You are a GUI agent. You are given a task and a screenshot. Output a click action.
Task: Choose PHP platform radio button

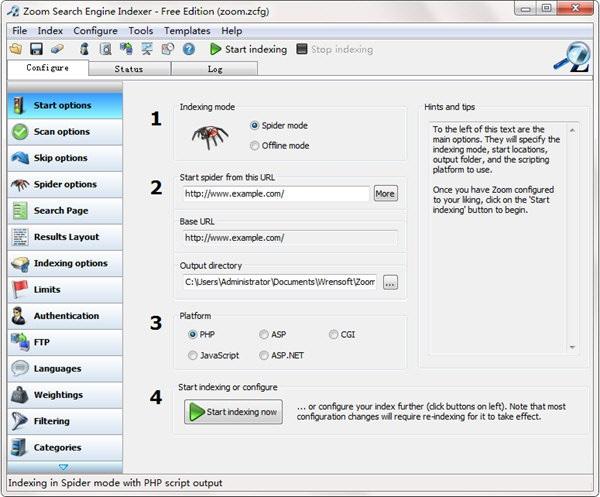[x=192, y=334]
